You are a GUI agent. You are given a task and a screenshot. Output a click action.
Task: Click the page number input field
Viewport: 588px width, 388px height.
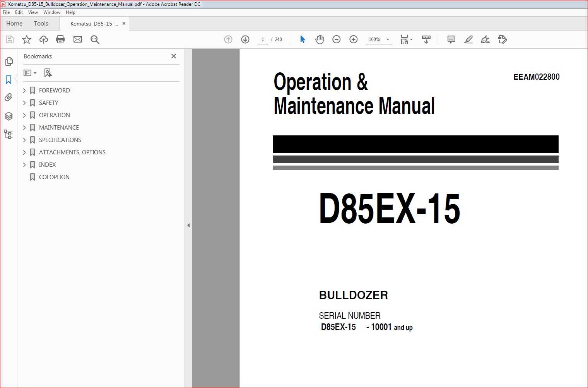[263, 39]
